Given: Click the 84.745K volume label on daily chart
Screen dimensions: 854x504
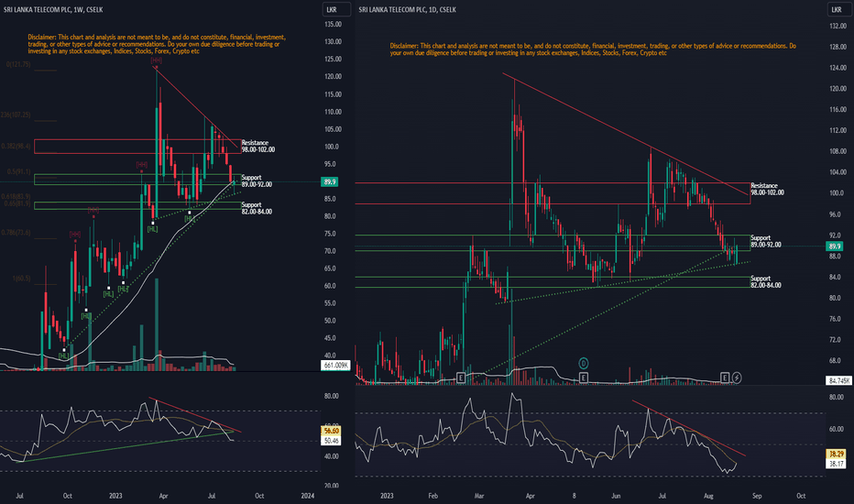Looking at the screenshot, I should [x=838, y=380].
